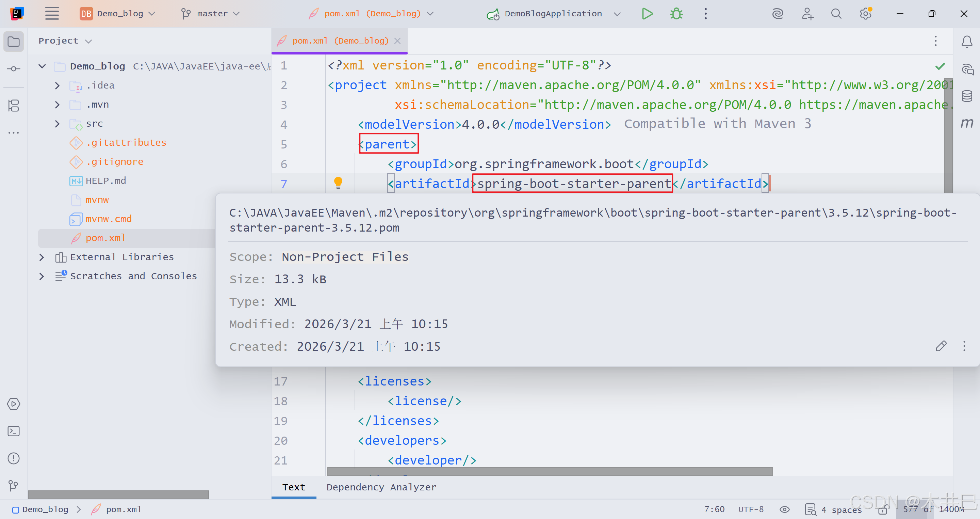Open the Maven tool window
This screenshot has height=519, width=980.
coord(967,123)
